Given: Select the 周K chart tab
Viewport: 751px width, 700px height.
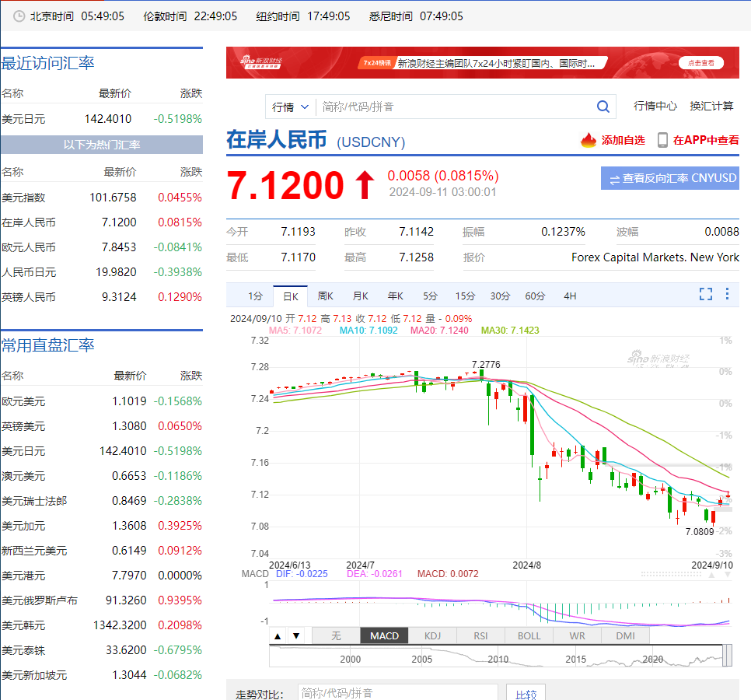Looking at the screenshot, I should pos(325,296).
